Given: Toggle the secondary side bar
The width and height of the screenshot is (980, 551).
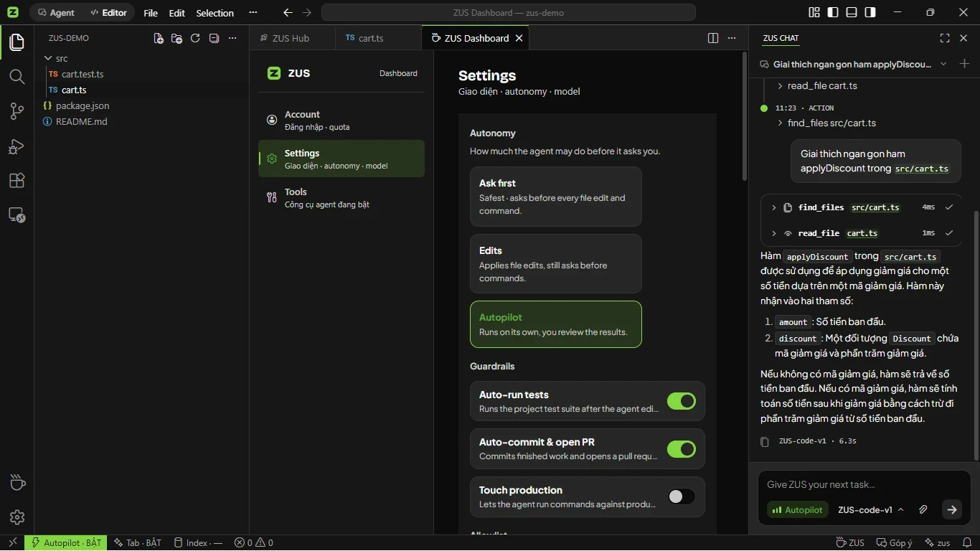Looking at the screenshot, I should pos(870,12).
